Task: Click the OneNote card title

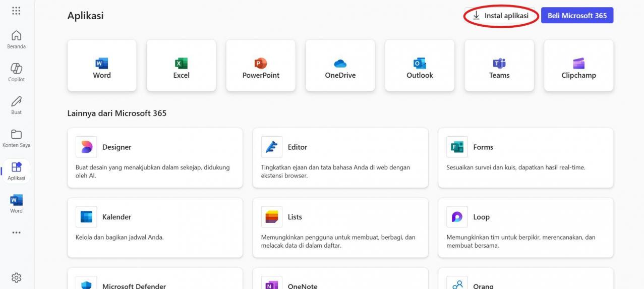Action: coord(303,286)
